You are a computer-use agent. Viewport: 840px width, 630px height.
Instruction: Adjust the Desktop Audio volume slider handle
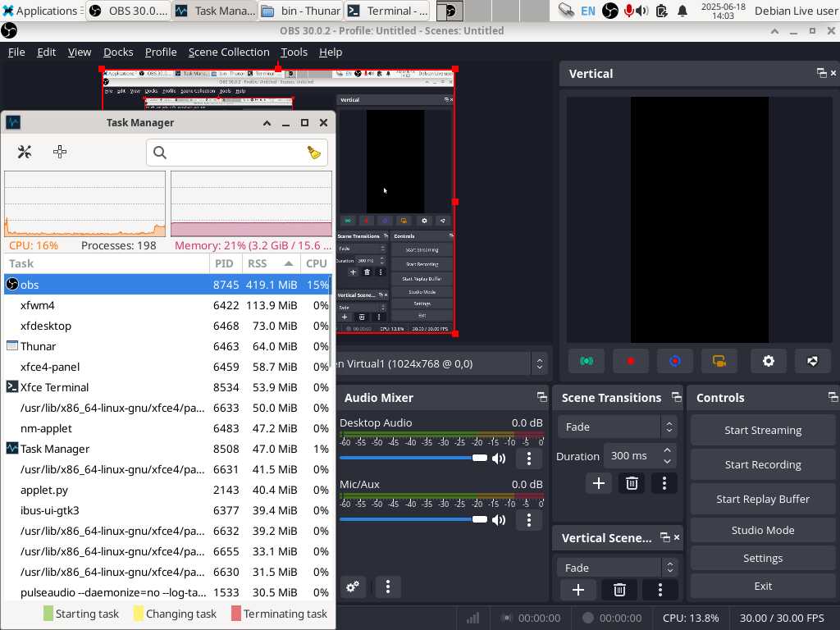(479, 458)
